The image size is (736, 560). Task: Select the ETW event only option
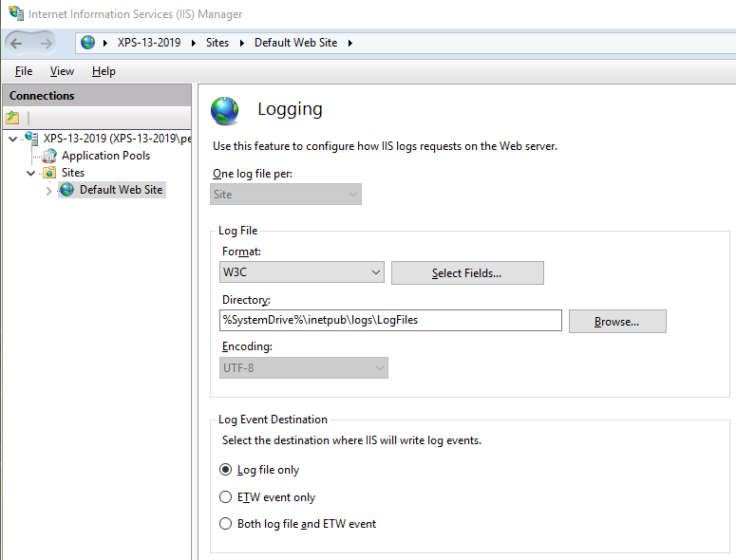coord(225,496)
